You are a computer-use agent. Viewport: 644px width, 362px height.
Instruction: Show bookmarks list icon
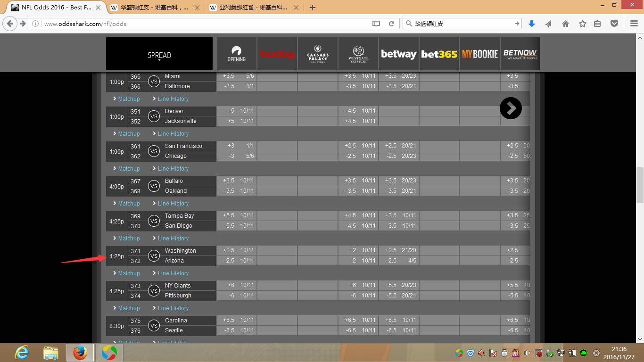coord(597,24)
